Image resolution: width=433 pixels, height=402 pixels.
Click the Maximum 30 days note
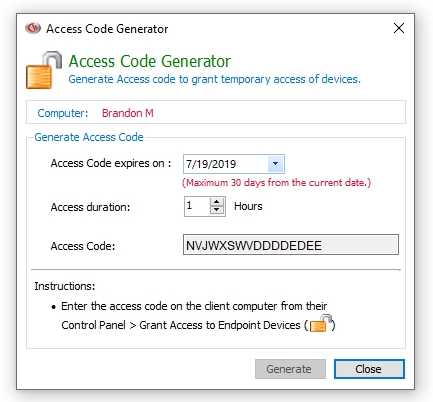point(276,183)
